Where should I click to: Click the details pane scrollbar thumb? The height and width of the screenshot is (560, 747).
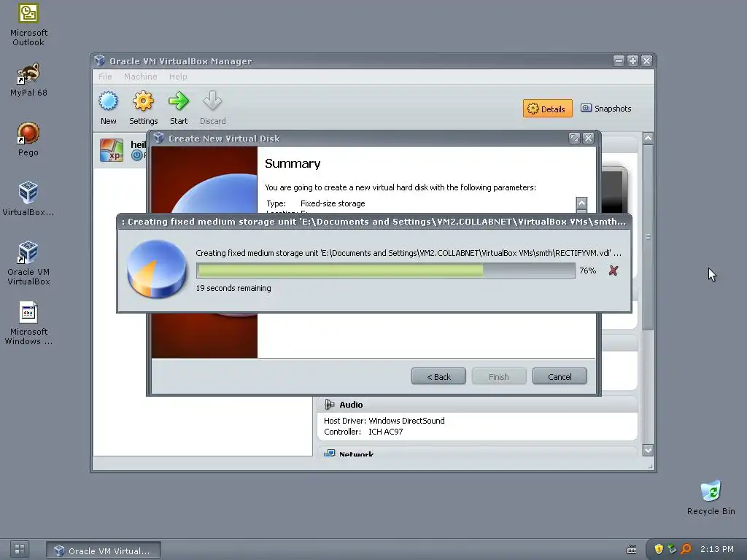coord(648,237)
